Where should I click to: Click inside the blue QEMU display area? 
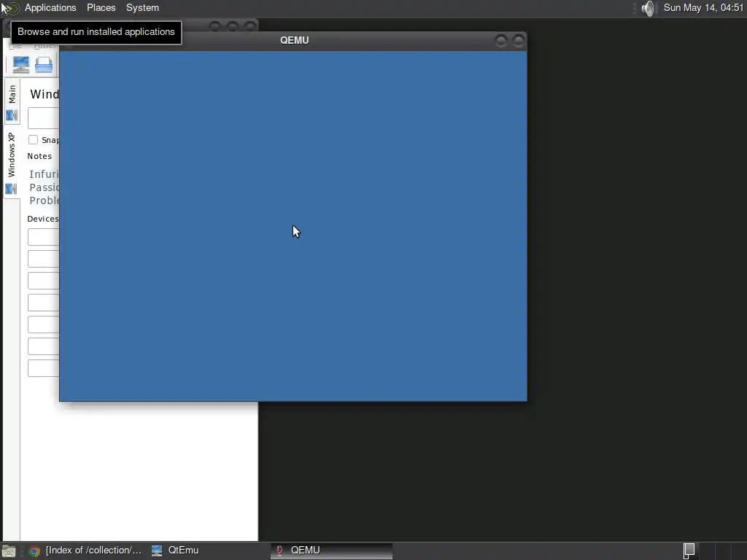click(x=293, y=226)
